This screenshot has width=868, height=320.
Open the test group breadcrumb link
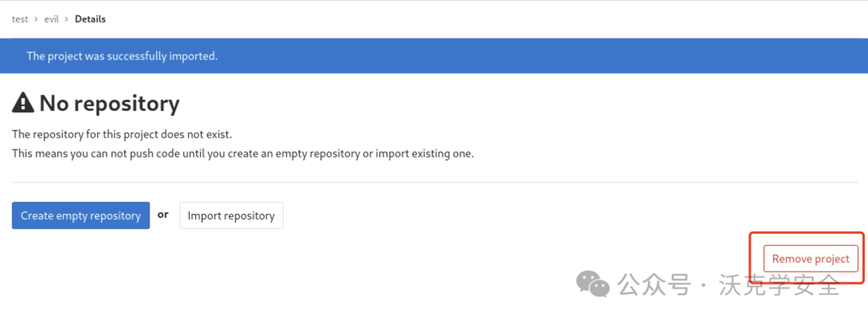20,18
